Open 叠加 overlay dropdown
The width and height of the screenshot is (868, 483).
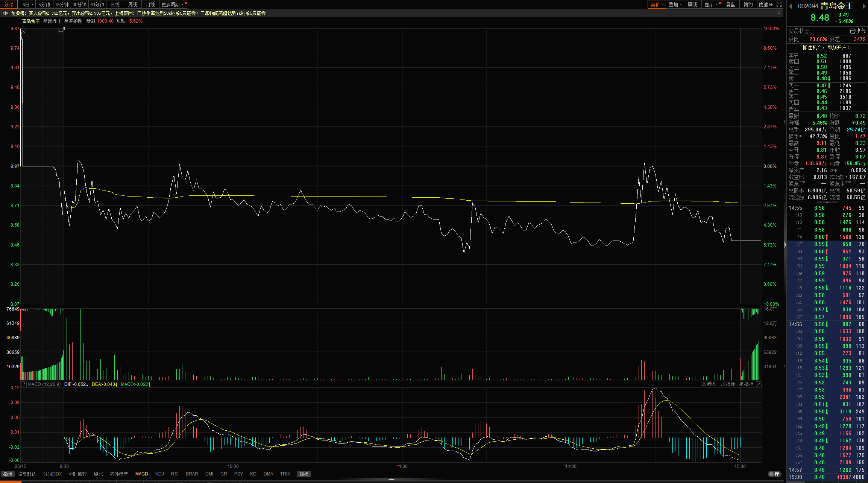click(675, 5)
